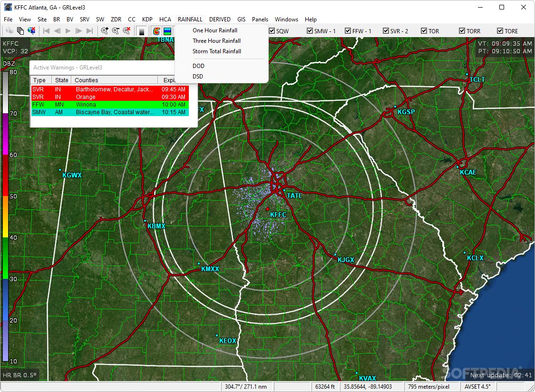Toggle the SMW - 1 checkbox
Screen dimensions: 535x392
(310, 31)
